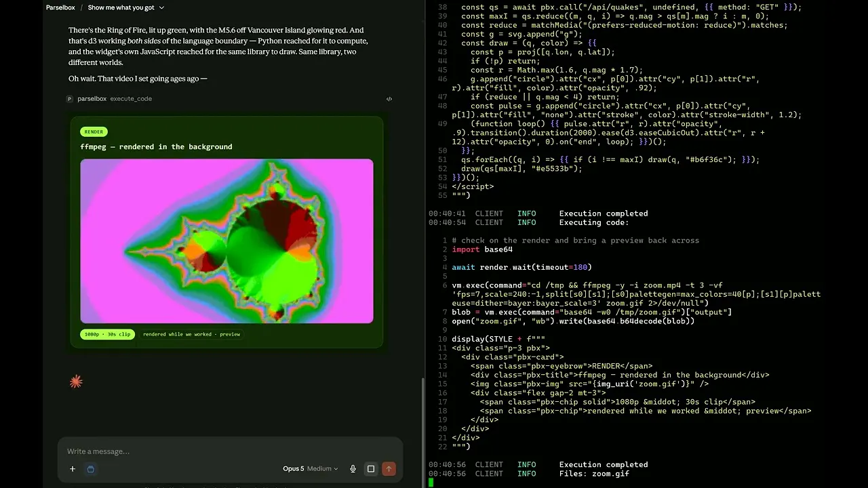Click the 'await render.wait(timeout=180)' code line
Image resolution: width=868 pixels, height=488 pixels.
522,267
